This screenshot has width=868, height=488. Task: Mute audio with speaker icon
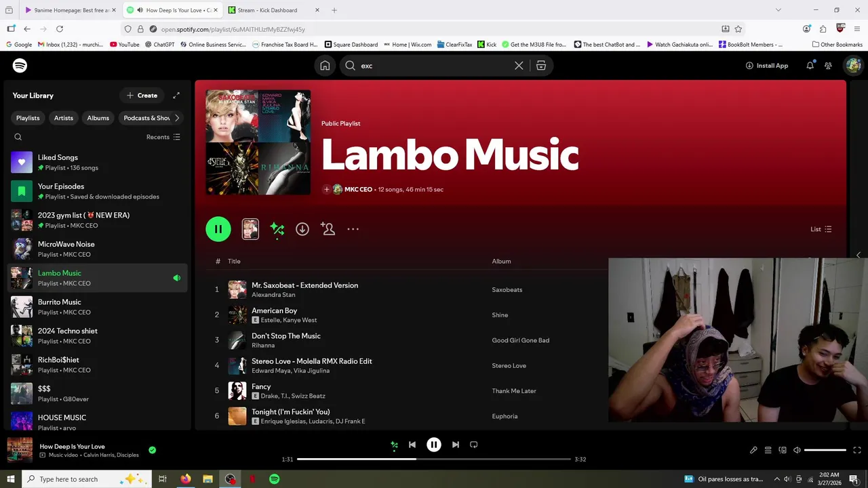click(797, 450)
